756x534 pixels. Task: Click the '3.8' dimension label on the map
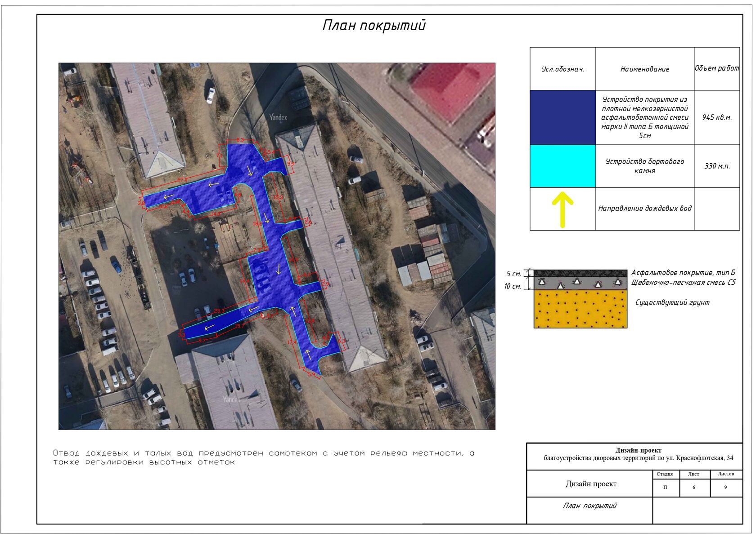(141, 204)
